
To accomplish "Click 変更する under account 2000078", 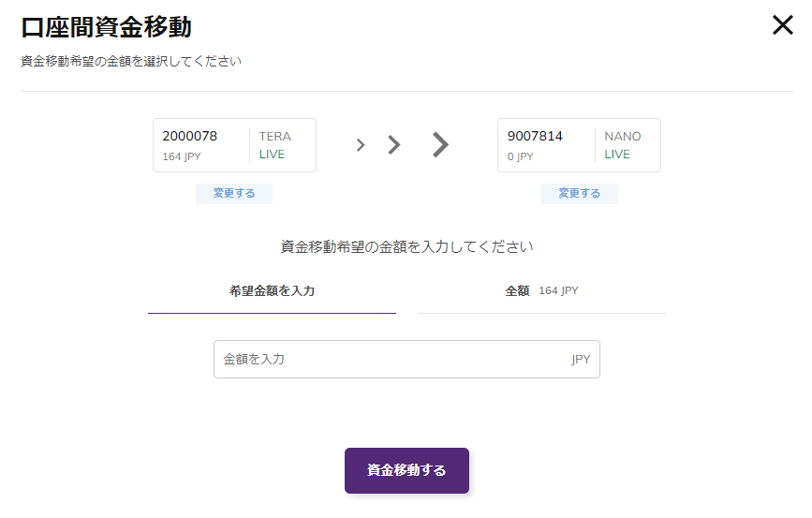I will click(234, 193).
